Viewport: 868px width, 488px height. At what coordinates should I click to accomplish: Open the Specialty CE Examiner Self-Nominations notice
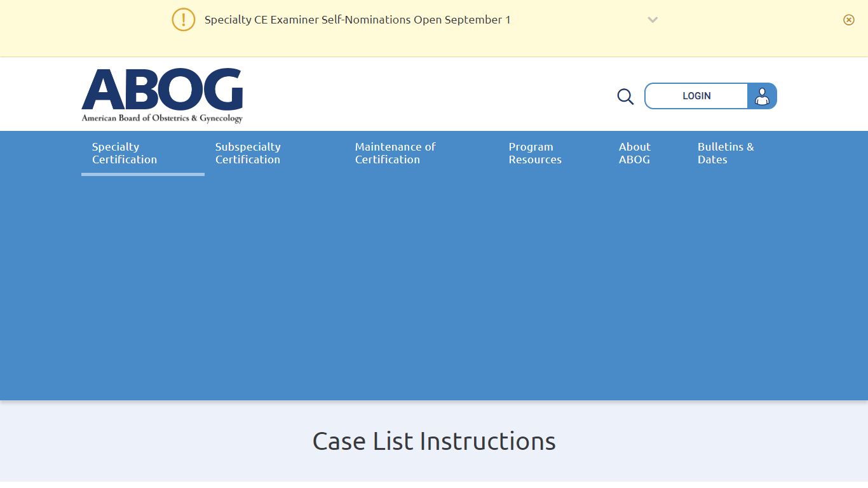358,20
